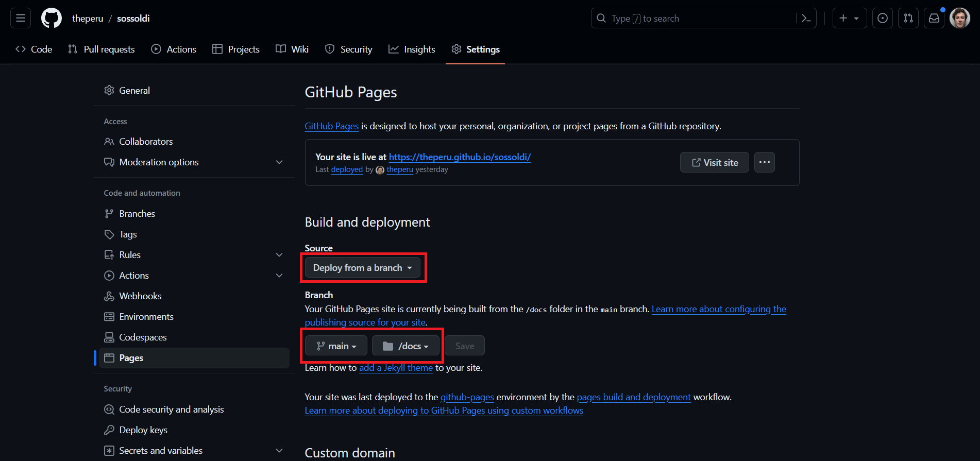The image size is (980, 461).
Task: Click the Environments server icon
Action: 109,316
